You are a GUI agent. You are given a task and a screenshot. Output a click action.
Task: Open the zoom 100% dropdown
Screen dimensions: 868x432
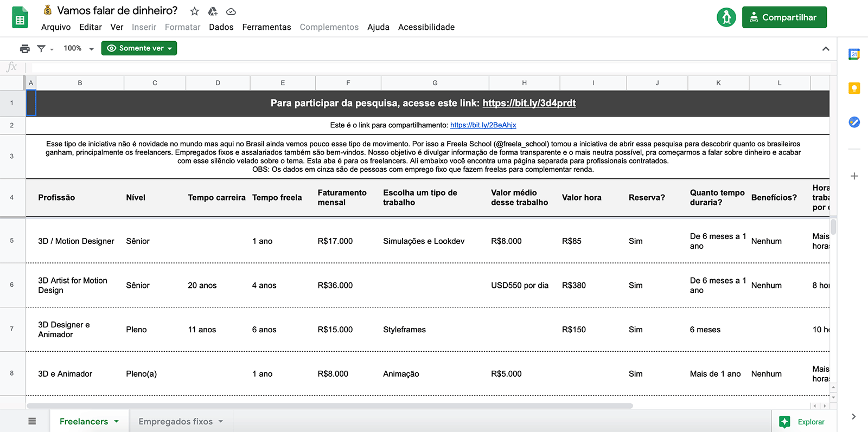(x=79, y=48)
